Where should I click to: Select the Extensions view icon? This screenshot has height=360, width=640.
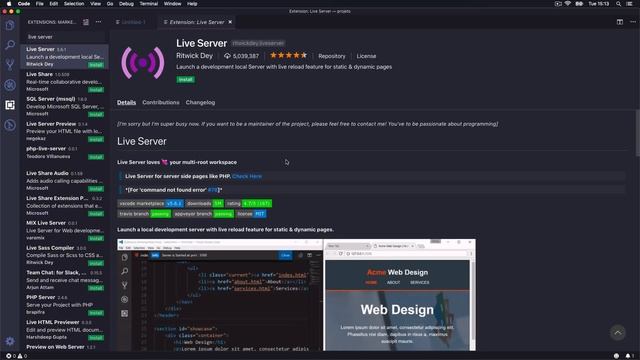click(x=10, y=105)
